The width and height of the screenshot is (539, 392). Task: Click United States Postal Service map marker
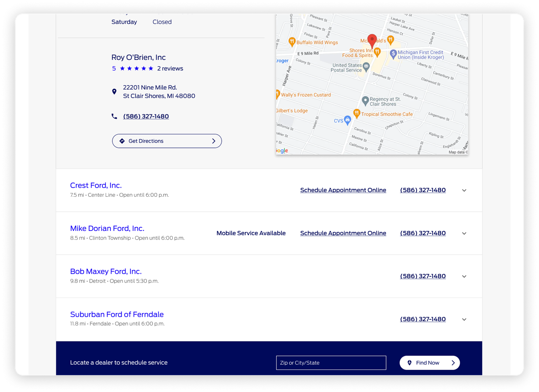(366, 67)
